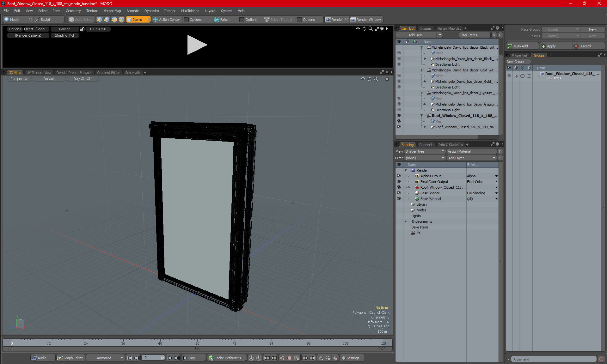Image resolution: width=607 pixels, height=364 pixels.
Task: Toggle visibility of Roof_Window_Closed_118_x_188_cm mesh item
Action: pos(399,127)
